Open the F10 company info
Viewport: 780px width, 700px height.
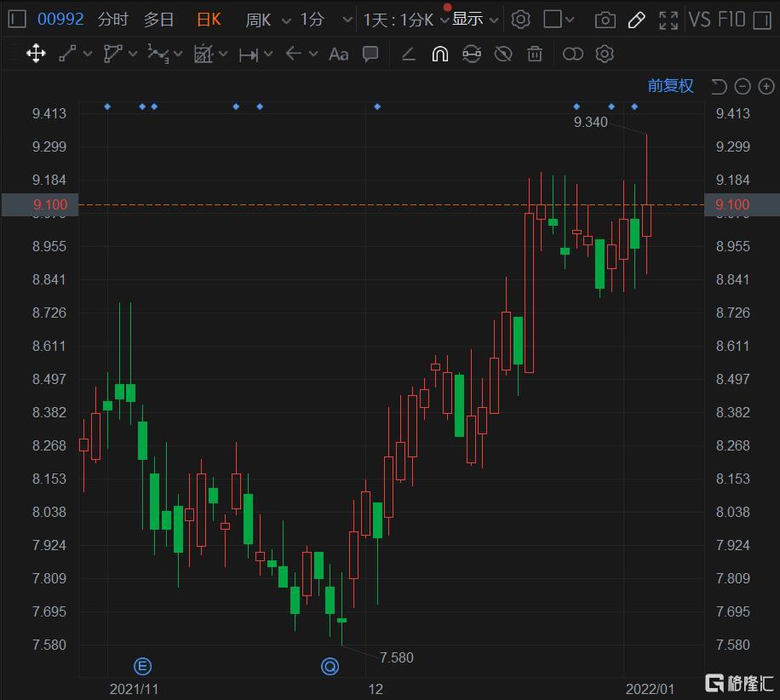click(731, 20)
